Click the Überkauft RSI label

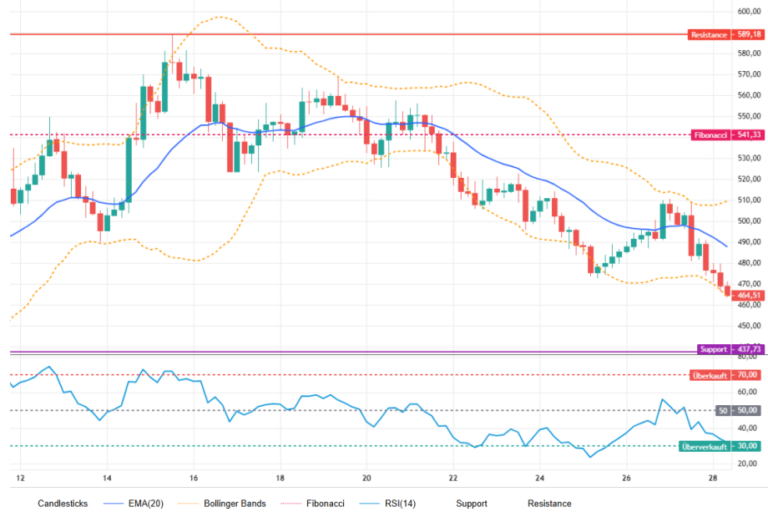point(709,375)
